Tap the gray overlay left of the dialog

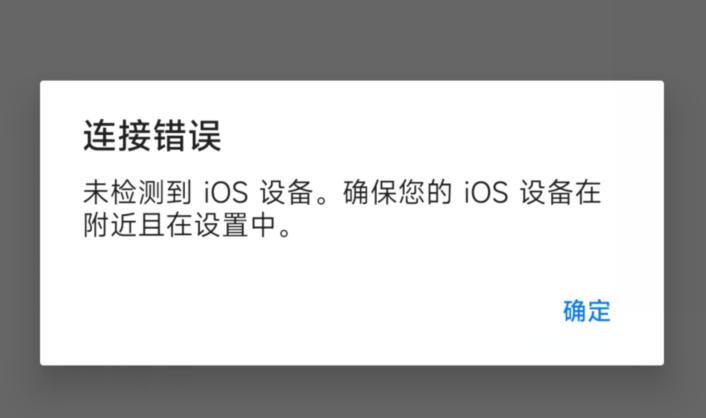pos(19,223)
